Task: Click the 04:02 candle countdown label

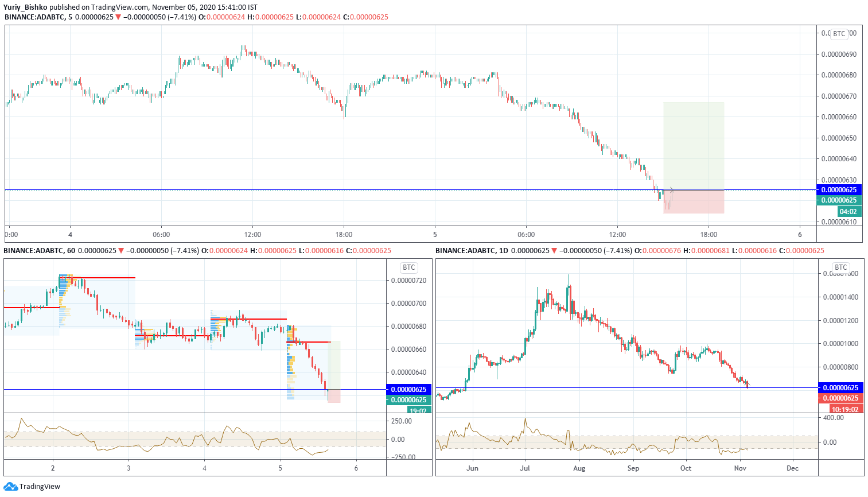Action: (848, 212)
